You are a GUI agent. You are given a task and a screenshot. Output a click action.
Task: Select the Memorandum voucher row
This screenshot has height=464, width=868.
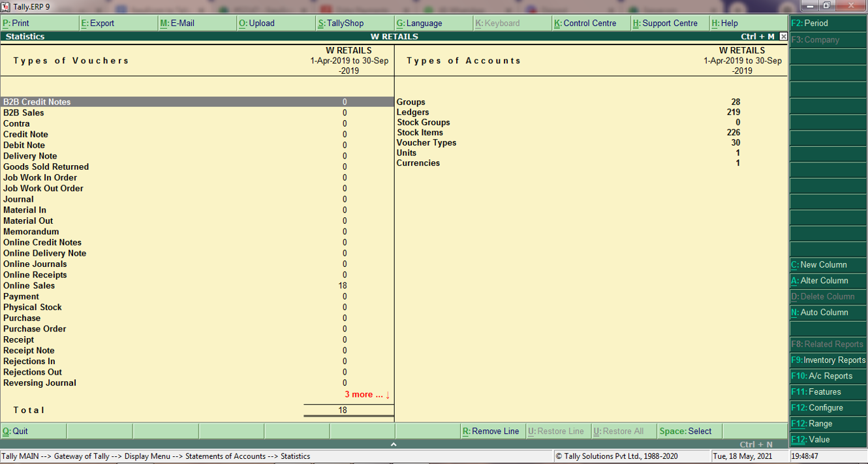(x=197, y=232)
